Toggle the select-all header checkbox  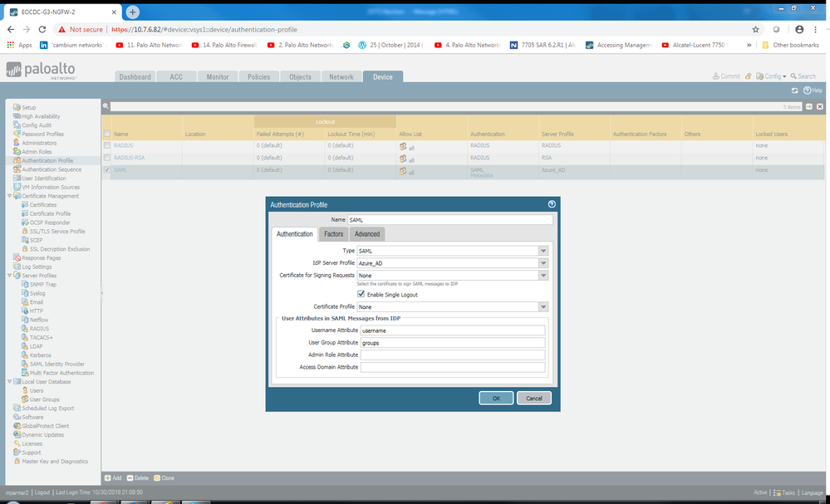pos(107,134)
